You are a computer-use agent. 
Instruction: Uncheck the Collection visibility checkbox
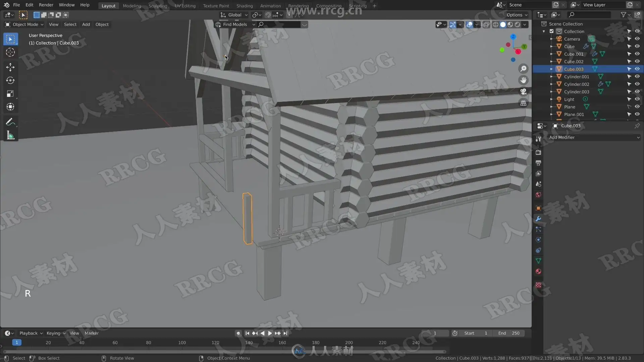pyautogui.click(x=551, y=32)
